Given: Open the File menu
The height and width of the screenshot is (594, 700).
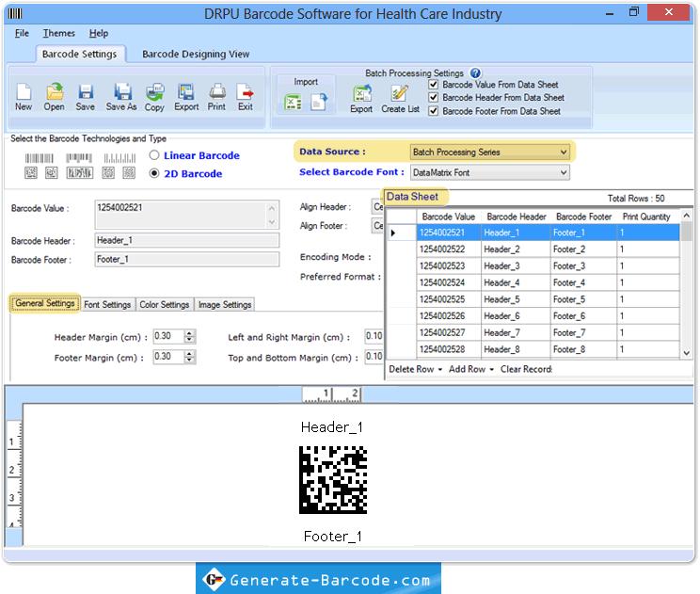Looking at the screenshot, I should 22,34.
